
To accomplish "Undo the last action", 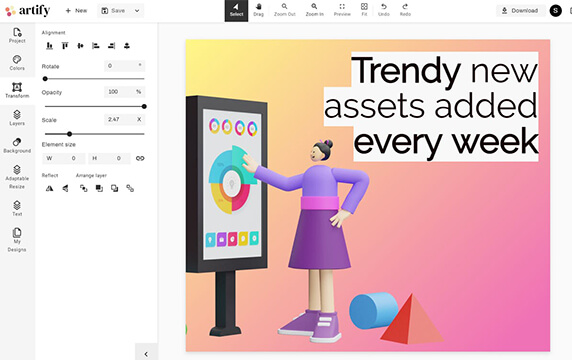I will pos(384,10).
